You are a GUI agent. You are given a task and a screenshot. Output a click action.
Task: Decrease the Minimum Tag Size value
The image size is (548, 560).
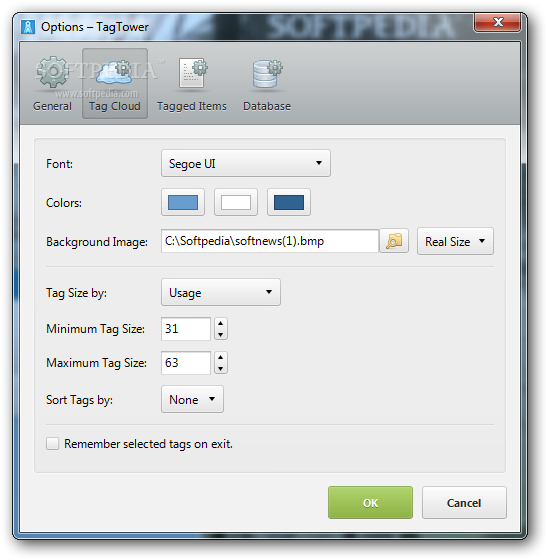tap(221, 334)
